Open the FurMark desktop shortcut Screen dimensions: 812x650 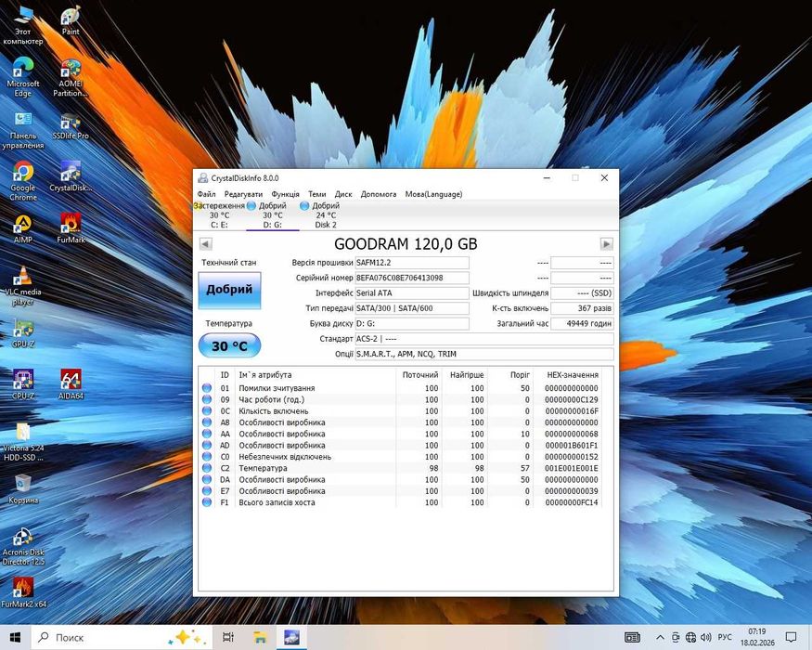pos(71,229)
